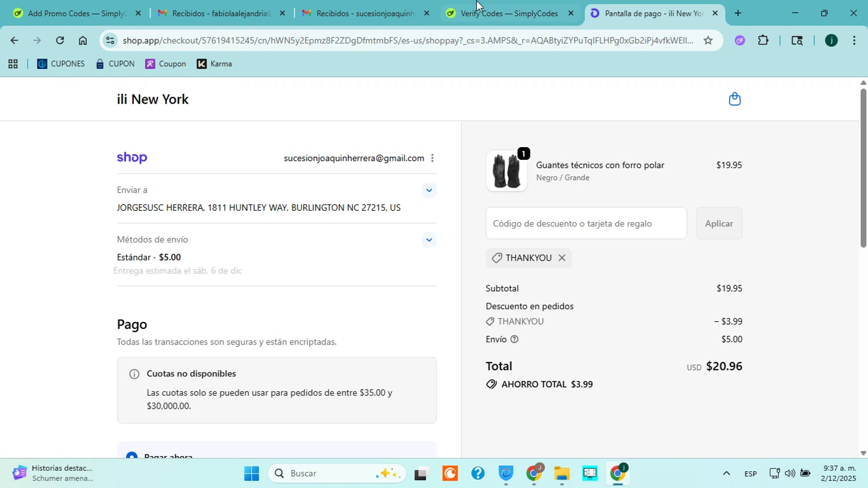The image size is (868, 488).
Task: Click the purple extension icon in toolbar
Action: (740, 41)
